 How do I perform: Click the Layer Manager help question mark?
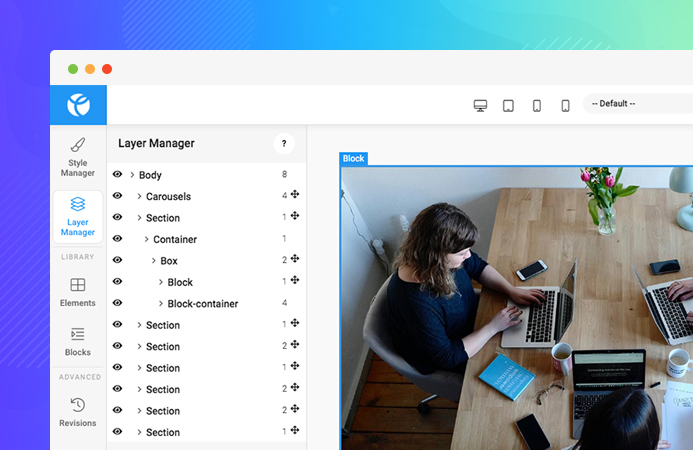coord(284,144)
